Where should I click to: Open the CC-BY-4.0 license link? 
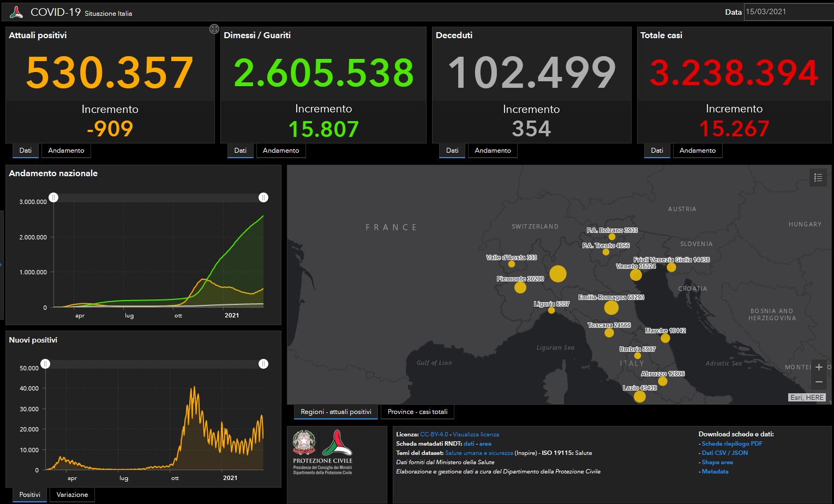click(434, 434)
